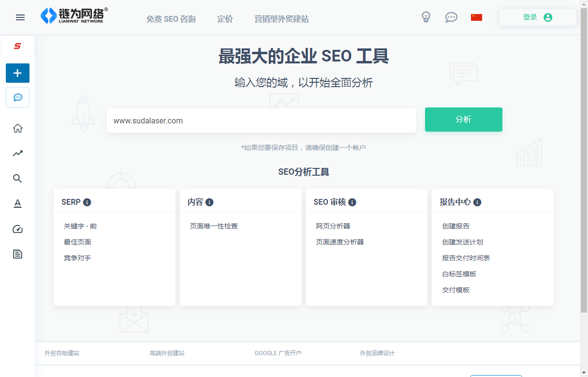The width and height of the screenshot is (588, 377).
Task: Select the search icon in sidebar
Action: pos(17,178)
